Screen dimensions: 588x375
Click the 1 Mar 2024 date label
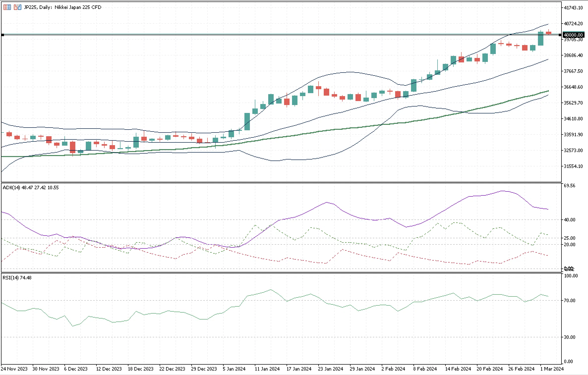point(552,369)
